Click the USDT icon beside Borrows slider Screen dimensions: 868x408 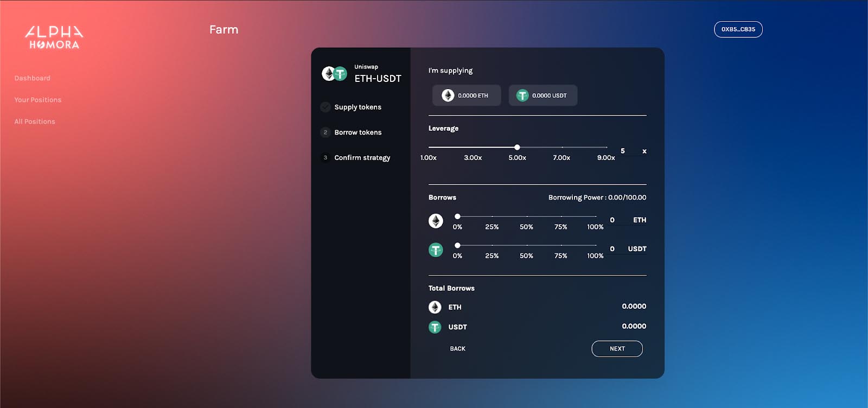(436, 250)
